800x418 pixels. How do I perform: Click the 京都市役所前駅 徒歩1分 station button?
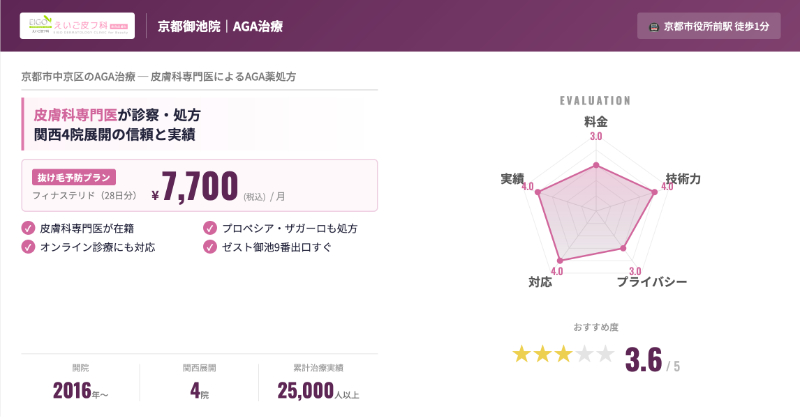tap(708, 26)
